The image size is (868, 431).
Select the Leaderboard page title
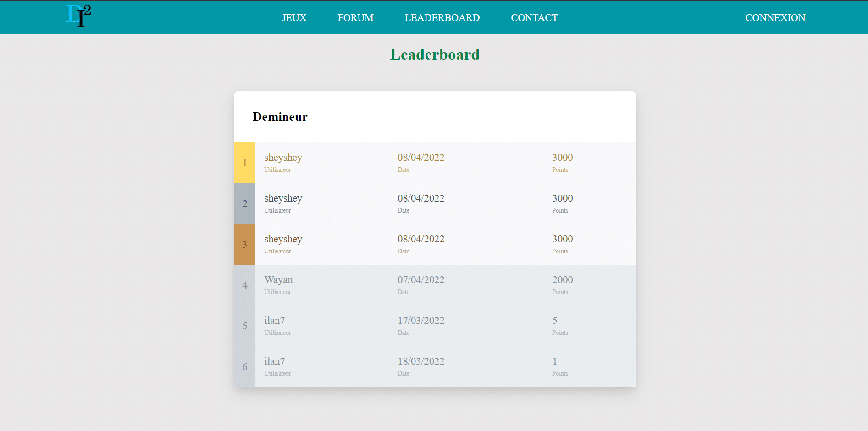coord(434,54)
